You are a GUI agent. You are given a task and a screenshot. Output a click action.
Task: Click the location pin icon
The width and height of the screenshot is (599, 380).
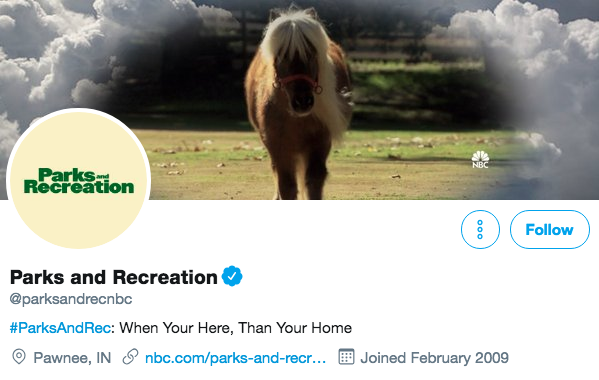19,357
